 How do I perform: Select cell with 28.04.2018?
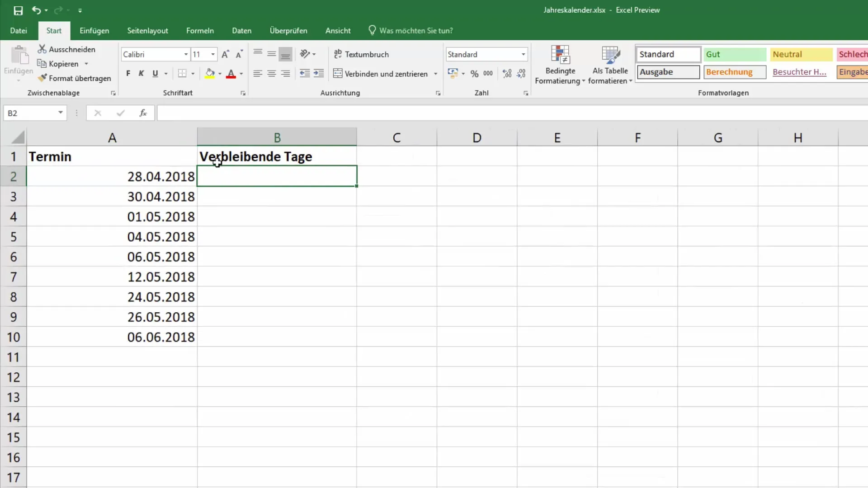coord(112,176)
